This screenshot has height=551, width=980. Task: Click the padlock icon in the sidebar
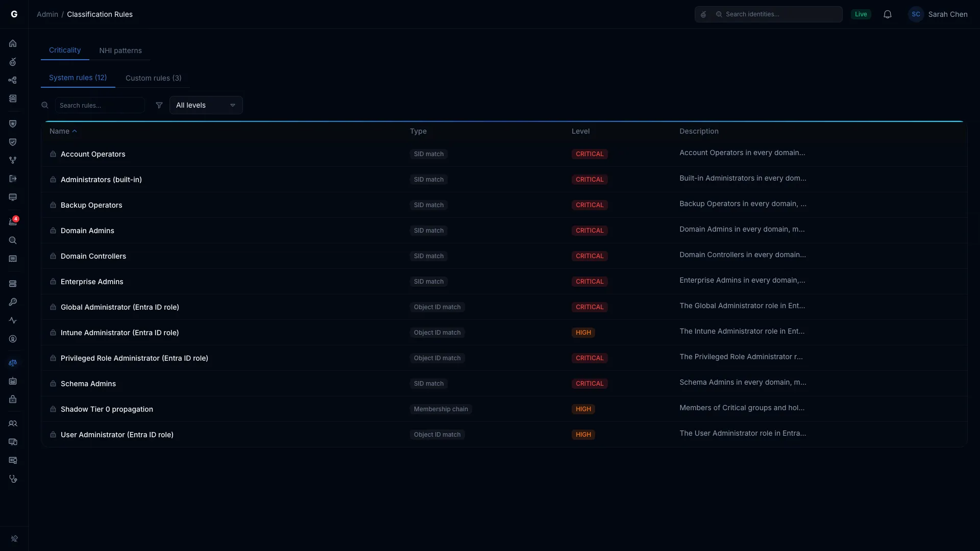pyautogui.click(x=13, y=399)
